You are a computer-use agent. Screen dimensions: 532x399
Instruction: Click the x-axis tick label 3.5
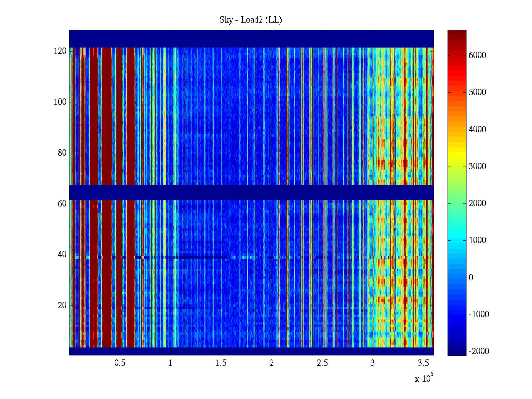423,363
